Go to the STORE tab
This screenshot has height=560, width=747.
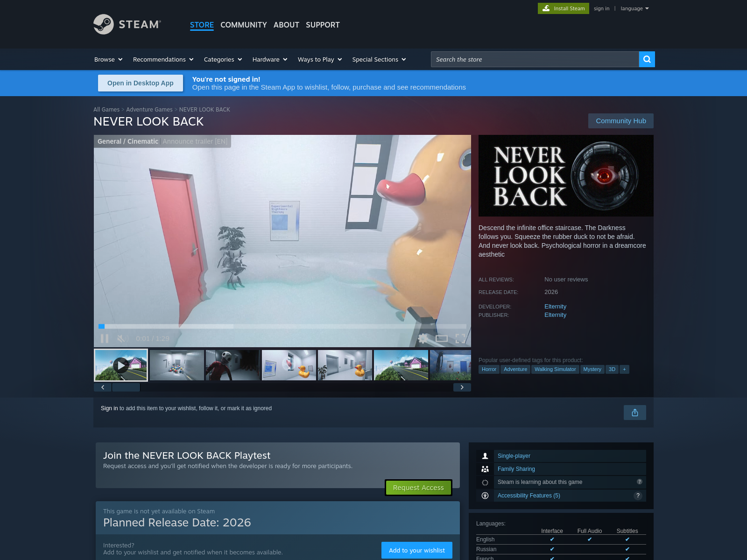[x=202, y=25]
